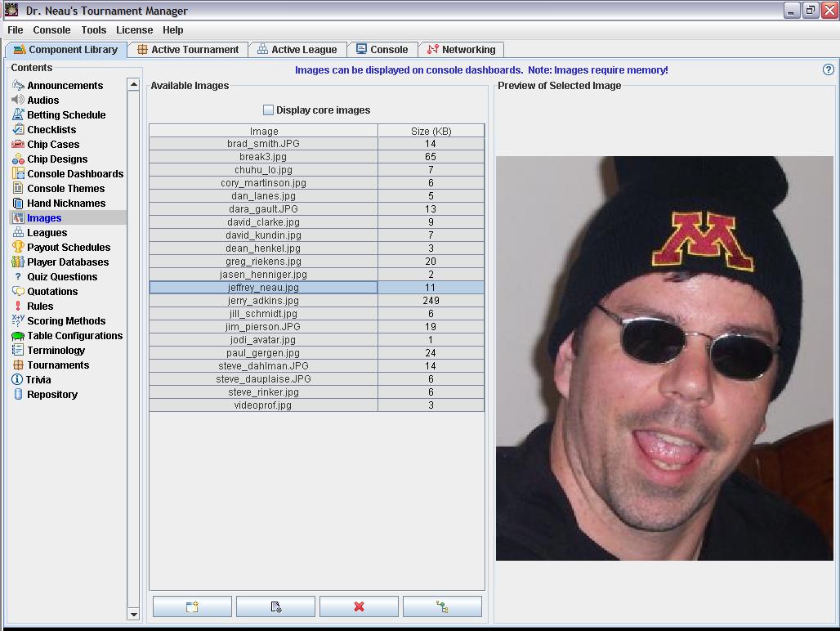The width and height of the screenshot is (840, 631).
Task: Sort table by the Image column header
Action: click(x=264, y=131)
